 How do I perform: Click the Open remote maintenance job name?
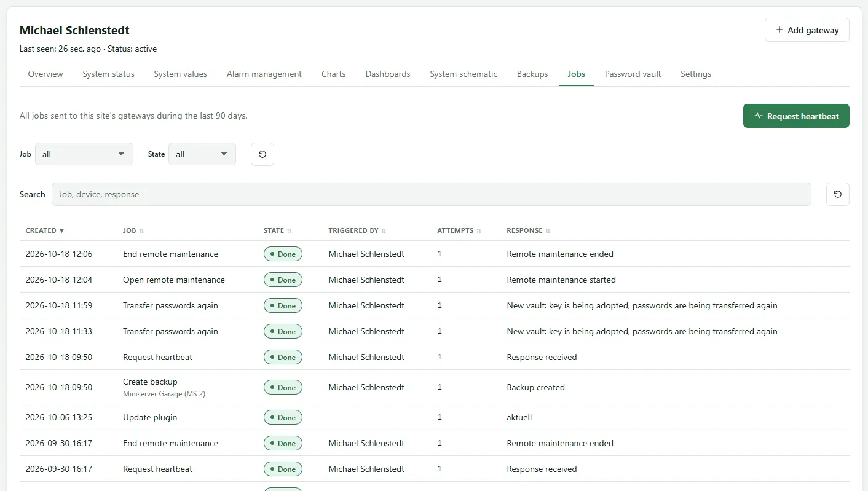[x=174, y=280]
